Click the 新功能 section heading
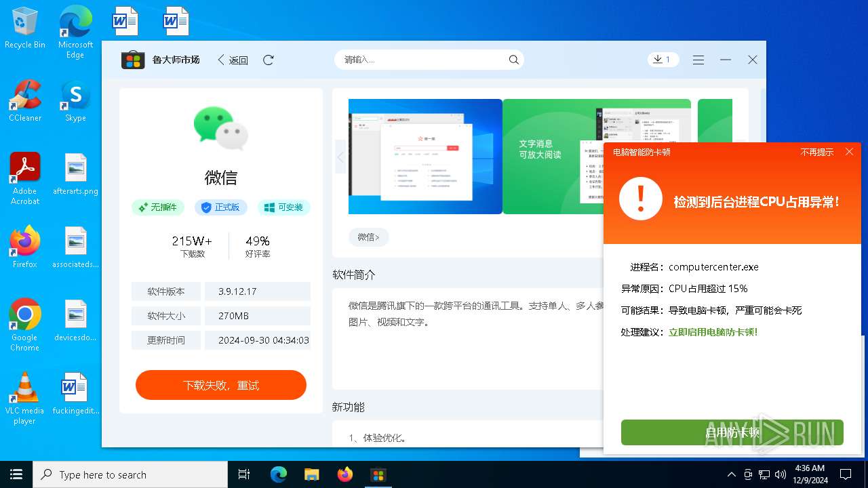 (x=349, y=407)
